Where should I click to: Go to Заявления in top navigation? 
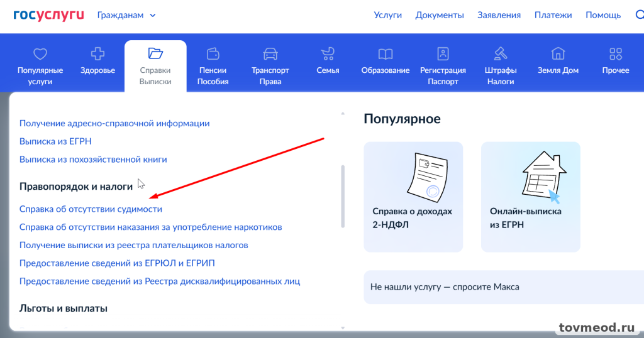499,15
